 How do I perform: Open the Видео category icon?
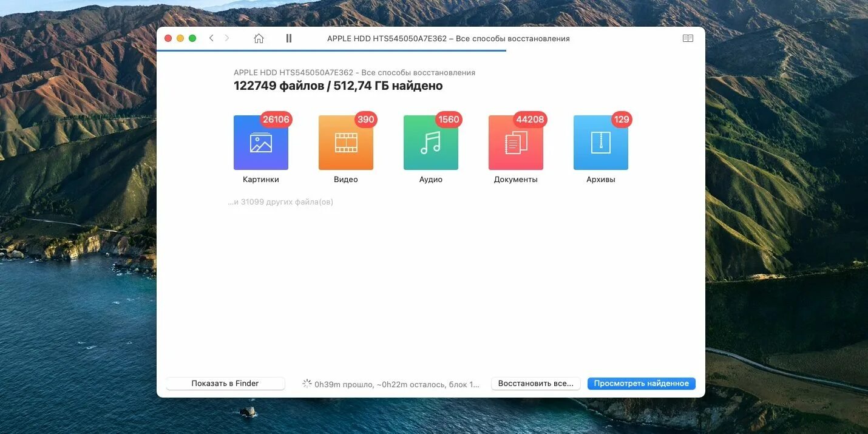click(x=346, y=143)
